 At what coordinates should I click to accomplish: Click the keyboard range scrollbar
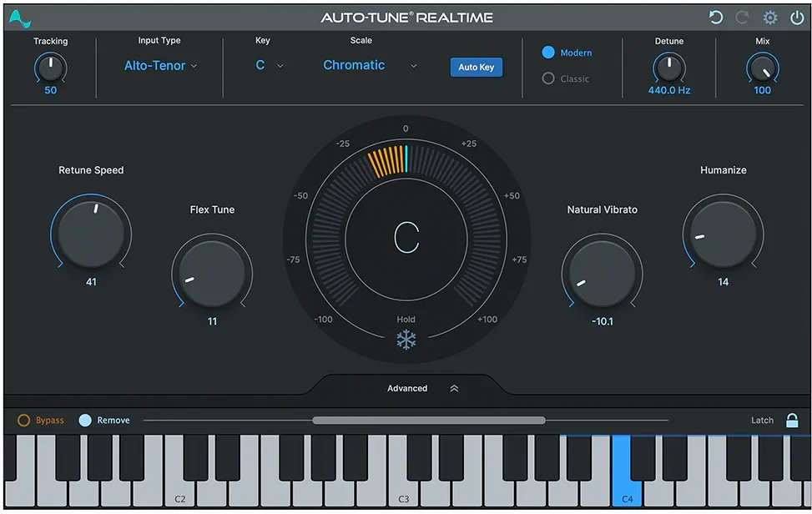428,421
